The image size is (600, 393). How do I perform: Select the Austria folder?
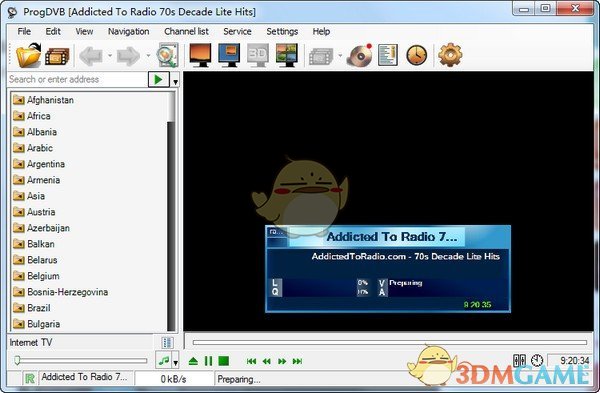[34, 212]
